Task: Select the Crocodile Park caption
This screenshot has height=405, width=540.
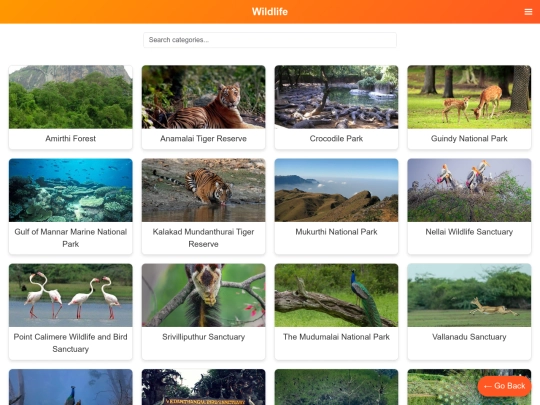Action: point(336,138)
